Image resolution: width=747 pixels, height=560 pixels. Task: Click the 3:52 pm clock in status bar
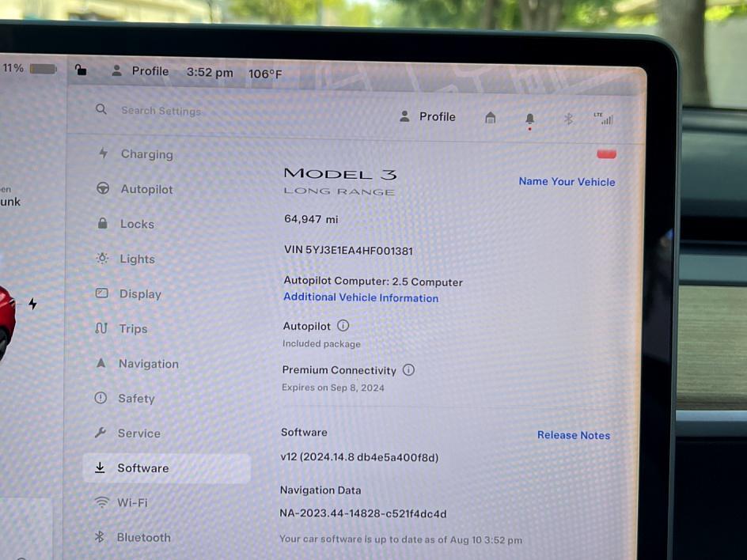pos(210,73)
